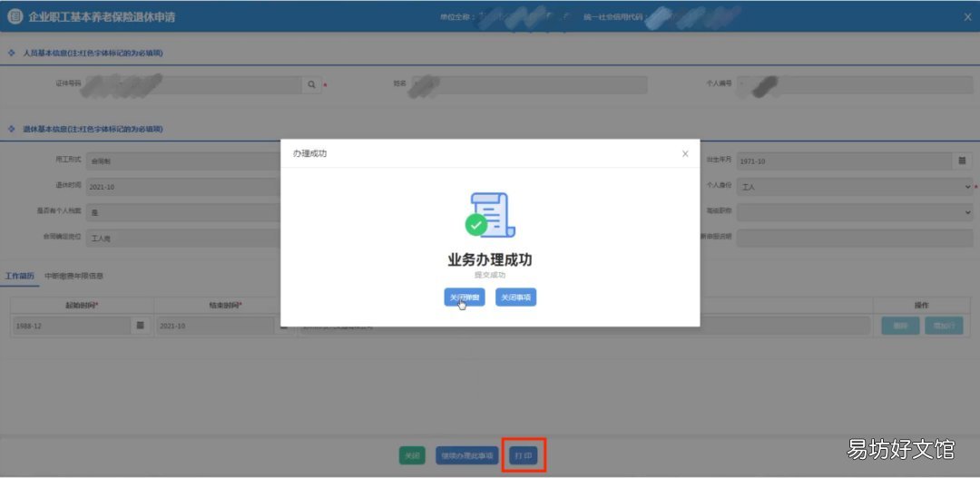The height and width of the screenshot is (478, 980).
Task: Click the 结束时间 field showing 2021-10
Action: (x=216, y=326)
